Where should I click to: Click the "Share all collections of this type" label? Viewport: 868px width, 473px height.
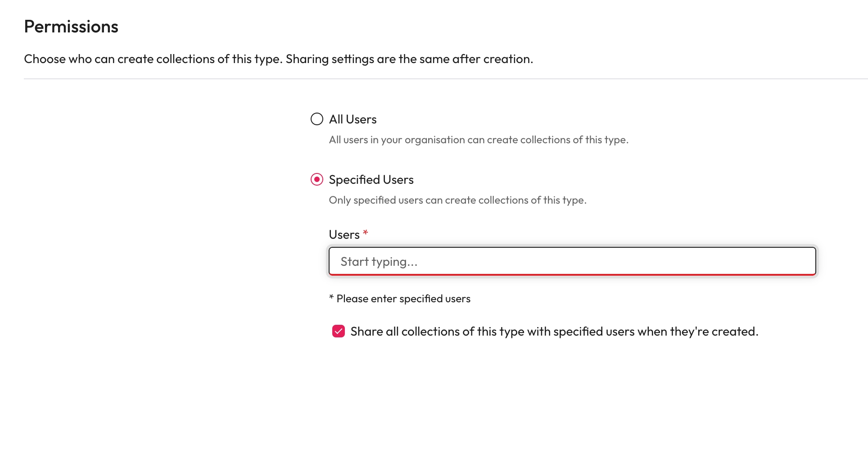click(554, 332)
